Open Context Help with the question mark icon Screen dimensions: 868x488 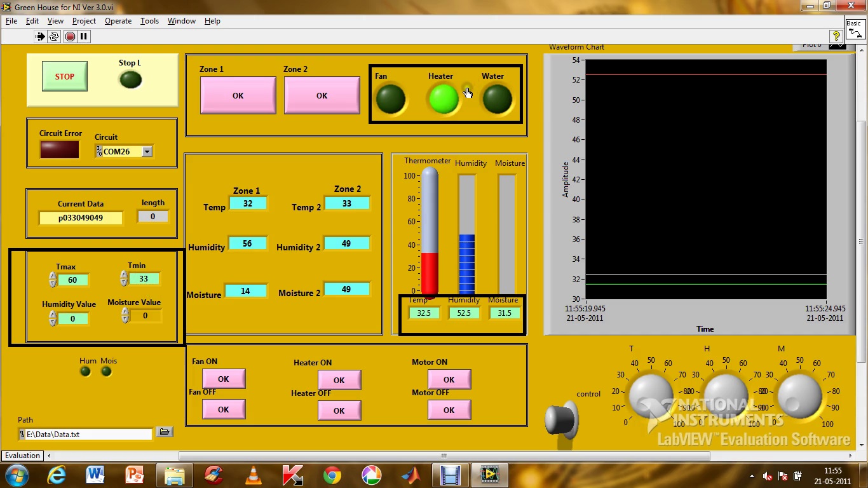(836, 36)
